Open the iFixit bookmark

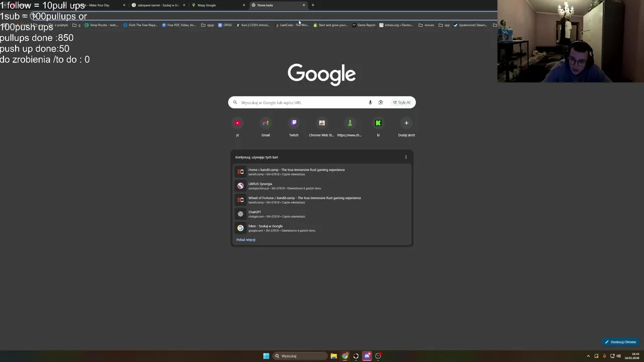[x=140, y=25]
